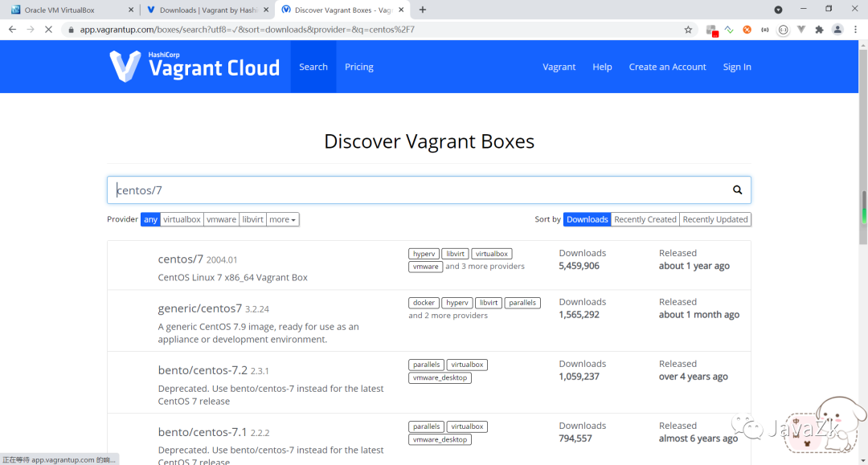The image size is (868, 465).
Task: Open the Chrome profile avatar icon
Action: tap(837, 30)
